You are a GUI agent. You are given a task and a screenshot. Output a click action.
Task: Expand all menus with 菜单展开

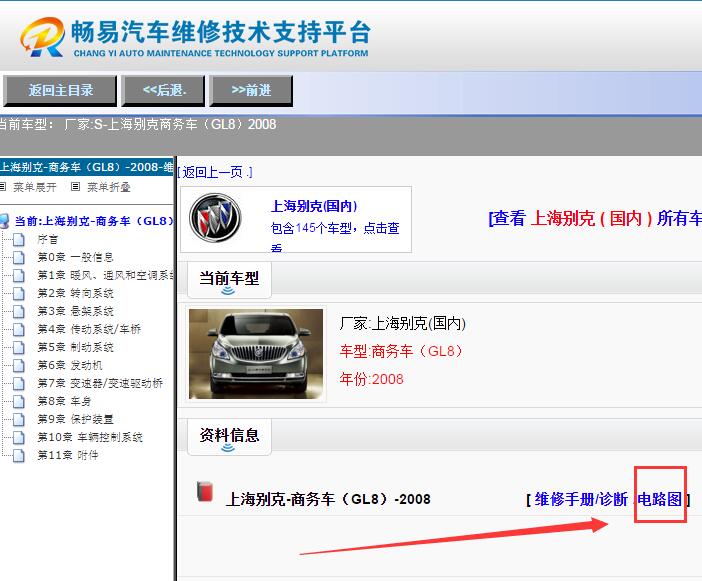pos(34,187)
